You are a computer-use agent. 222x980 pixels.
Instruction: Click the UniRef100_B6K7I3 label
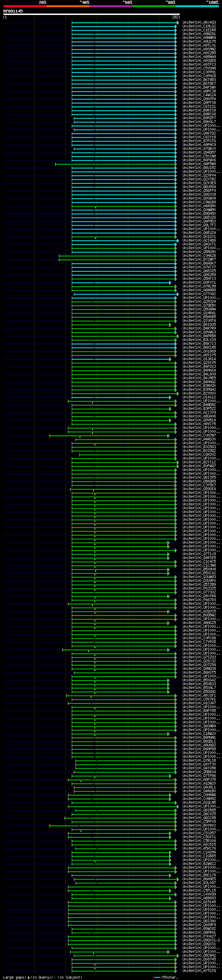point(199,343)
